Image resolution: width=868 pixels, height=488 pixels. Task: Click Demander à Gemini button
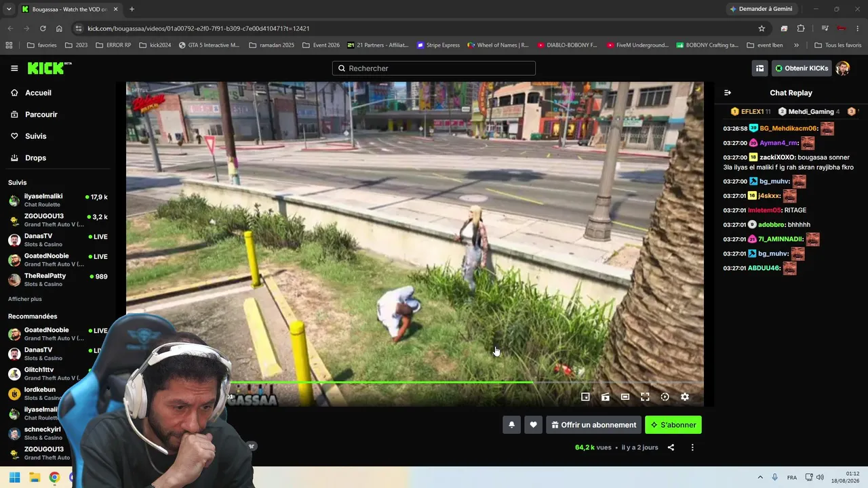[760, 9]
